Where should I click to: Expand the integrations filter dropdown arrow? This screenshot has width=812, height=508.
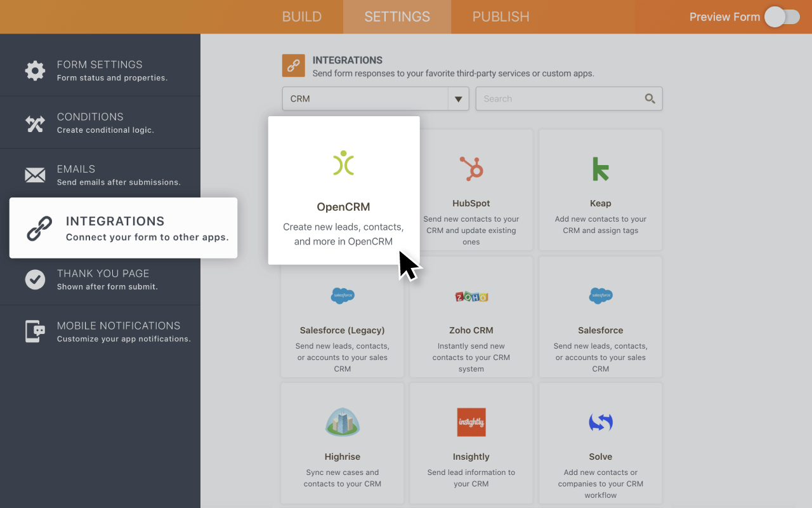click(x=458, y=98)
